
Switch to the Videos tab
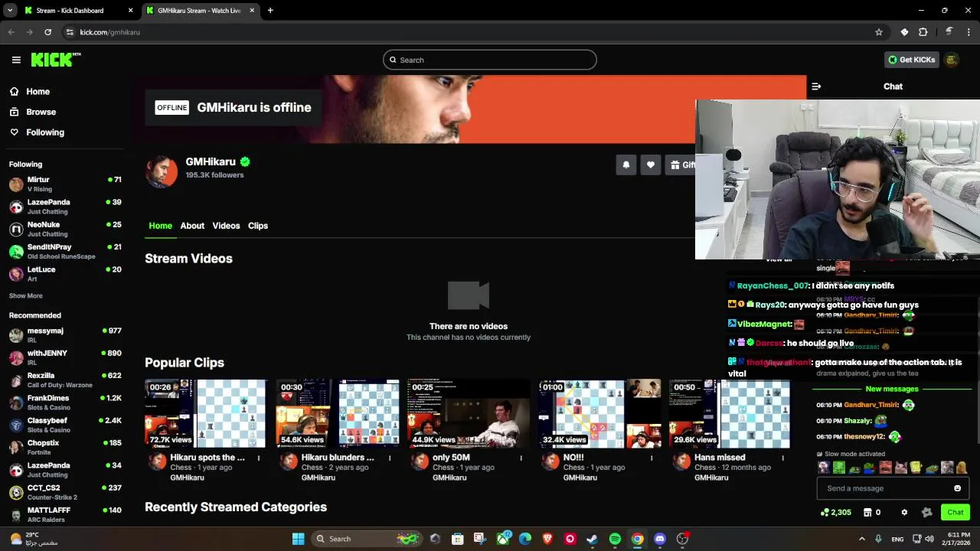click(226, 226)
